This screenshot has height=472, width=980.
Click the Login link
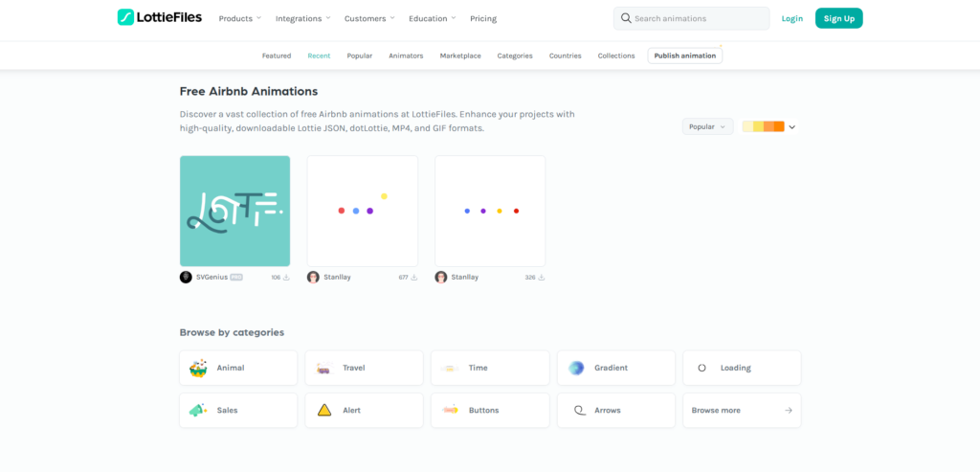(x=791, y=18)
